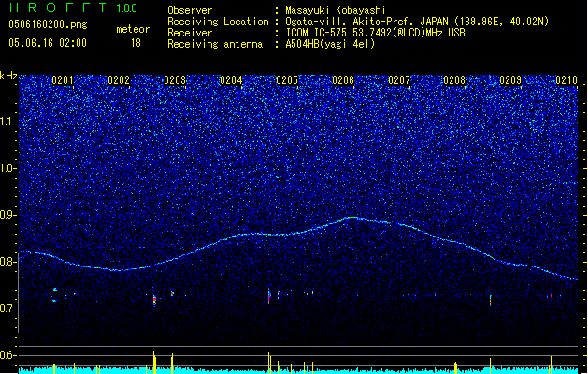Click the 1.1 kHz axis label

8,122
